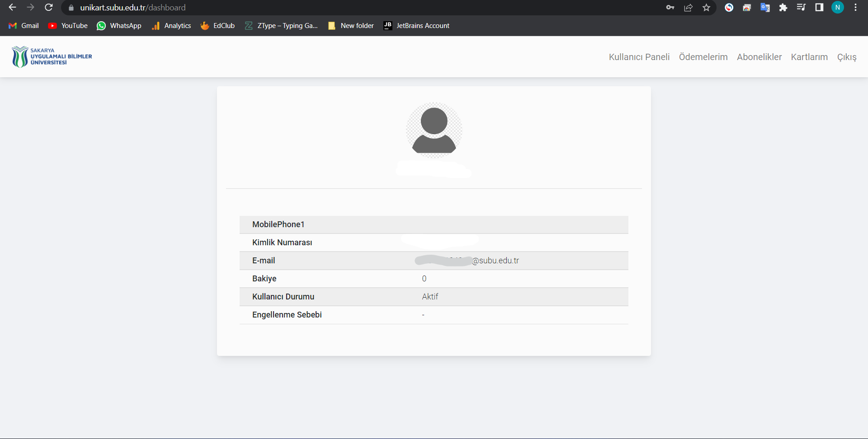Click the password key icon
This screenshot has height=439, width=868.
[670, 8]
